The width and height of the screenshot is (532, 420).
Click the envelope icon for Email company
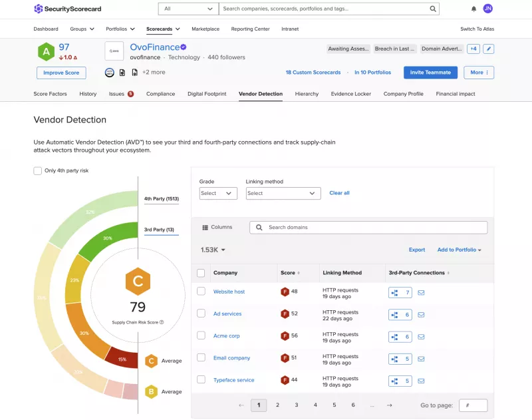[x=421, y=359]
